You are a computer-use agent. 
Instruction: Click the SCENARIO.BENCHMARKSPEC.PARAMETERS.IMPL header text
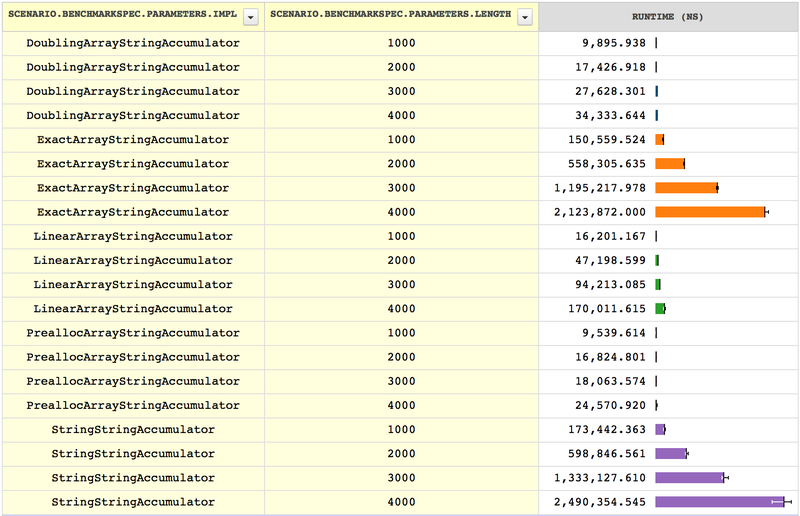123,16
